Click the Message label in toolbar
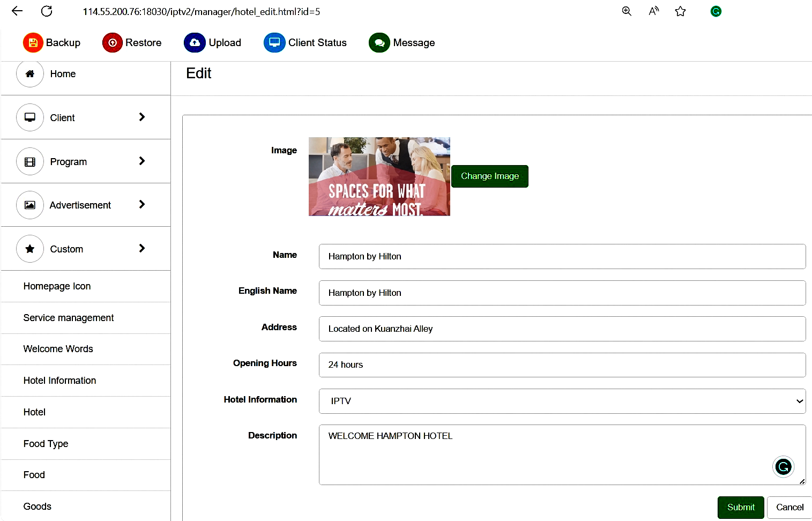 414,43
